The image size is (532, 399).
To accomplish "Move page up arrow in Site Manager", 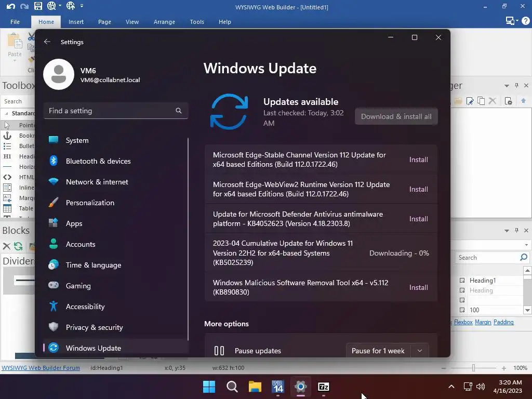I will click(524, 101).
